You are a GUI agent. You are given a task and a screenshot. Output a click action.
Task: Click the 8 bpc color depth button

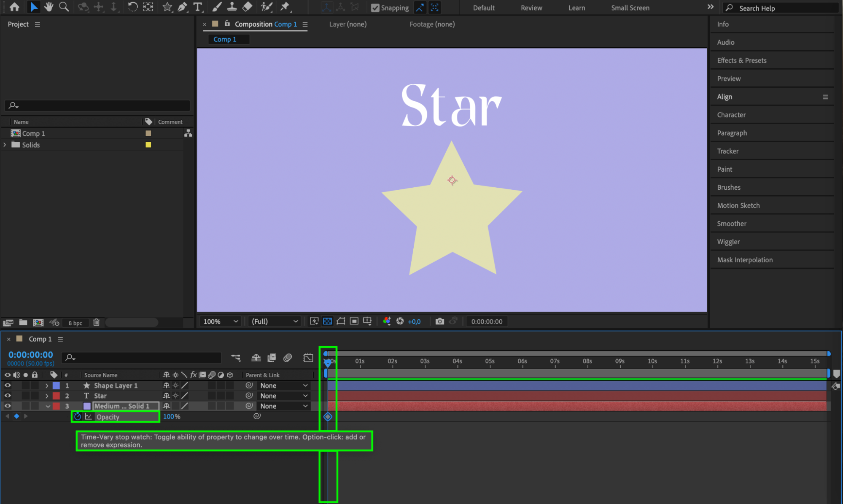click(x=75, y=323)
